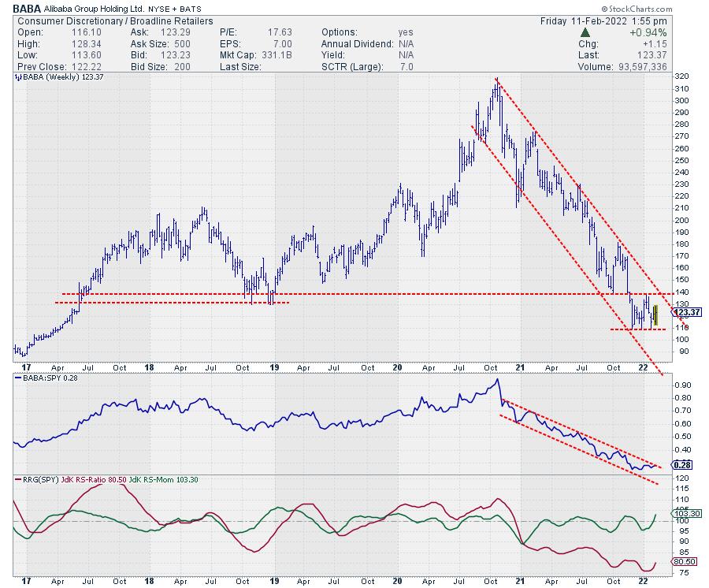Click the 2018 year marker on time axis
Viewport: 709px width, 588px height.
click(x=150, y=367)
